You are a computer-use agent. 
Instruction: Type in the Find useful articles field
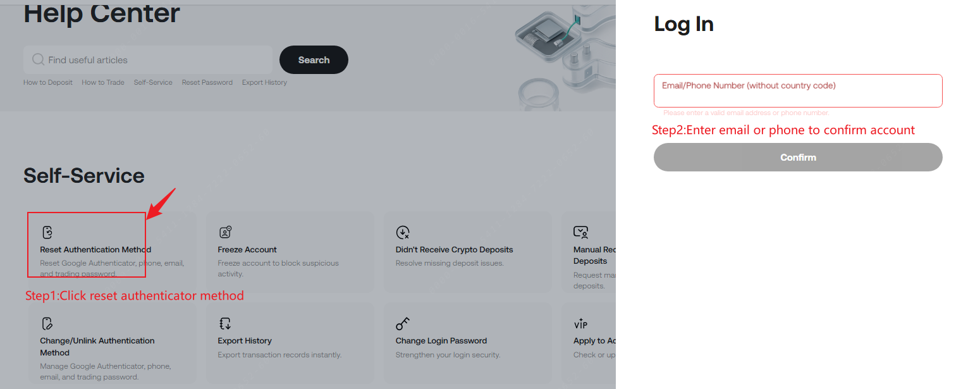point(158,60)
